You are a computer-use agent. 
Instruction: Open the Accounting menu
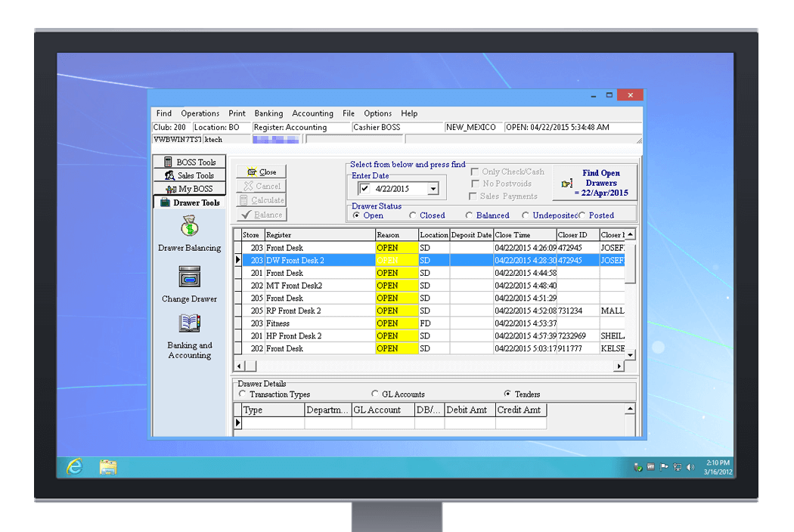coord(312,113)
